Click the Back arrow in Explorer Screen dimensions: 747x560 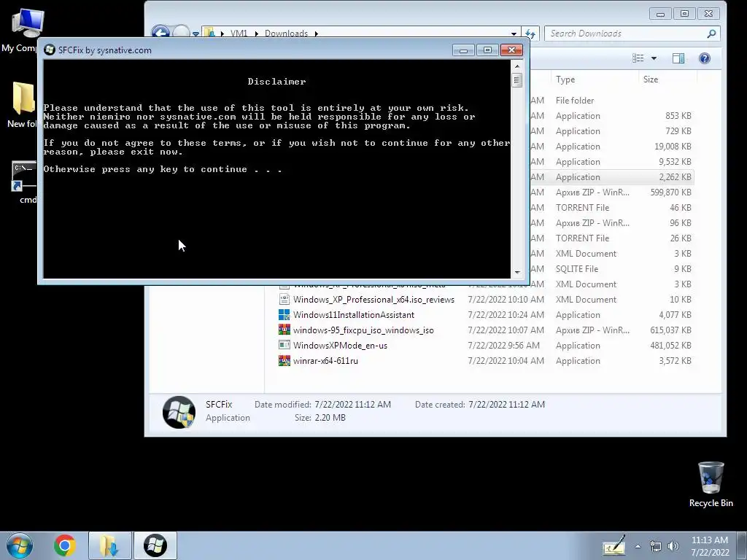(x=160, y=32)
